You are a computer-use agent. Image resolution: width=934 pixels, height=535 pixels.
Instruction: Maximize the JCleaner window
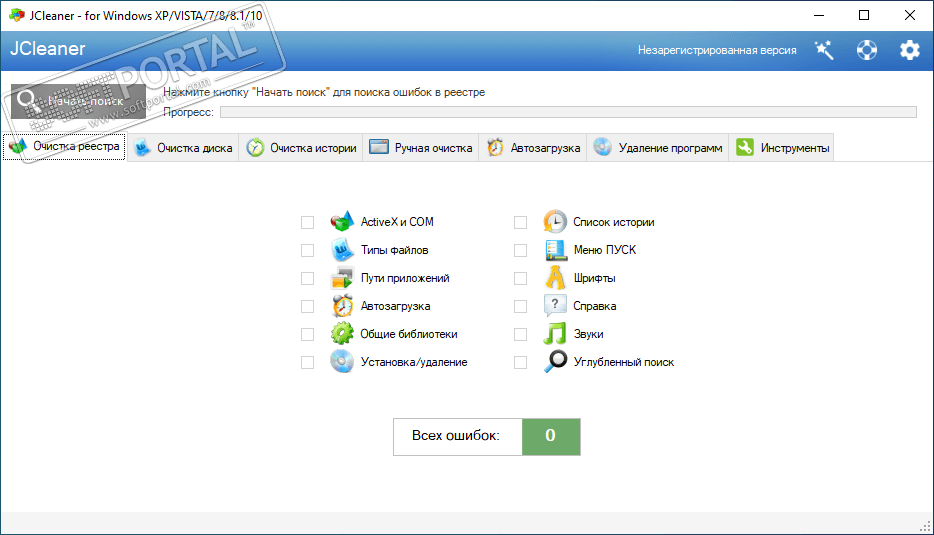coord(864,15)
